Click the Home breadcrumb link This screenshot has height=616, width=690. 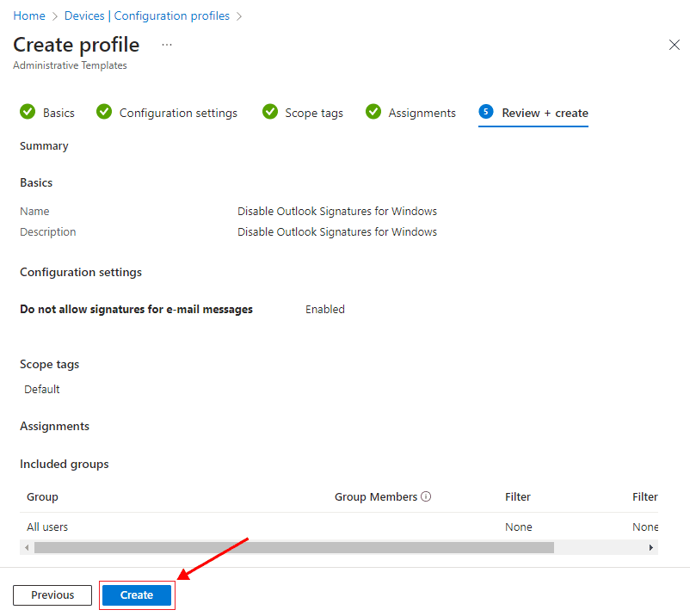click(x=29, y=15)
